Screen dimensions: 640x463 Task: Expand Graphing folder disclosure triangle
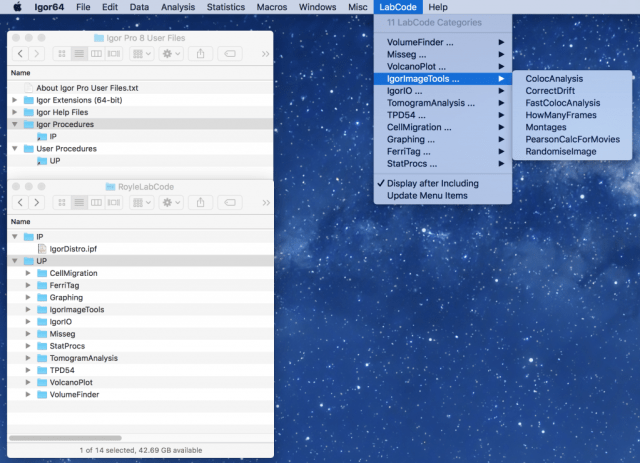(28, 297)
